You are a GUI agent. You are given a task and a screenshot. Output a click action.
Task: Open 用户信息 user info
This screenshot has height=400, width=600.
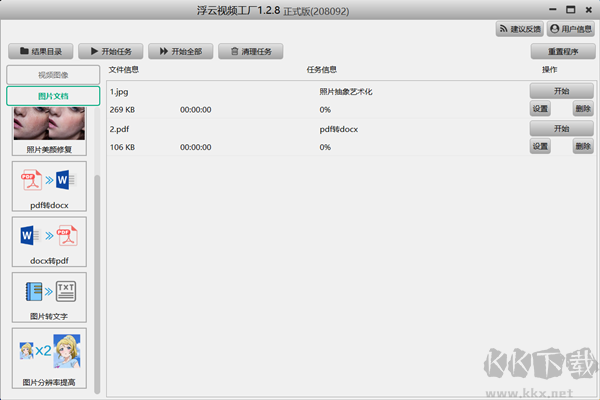tap(571, 29)
